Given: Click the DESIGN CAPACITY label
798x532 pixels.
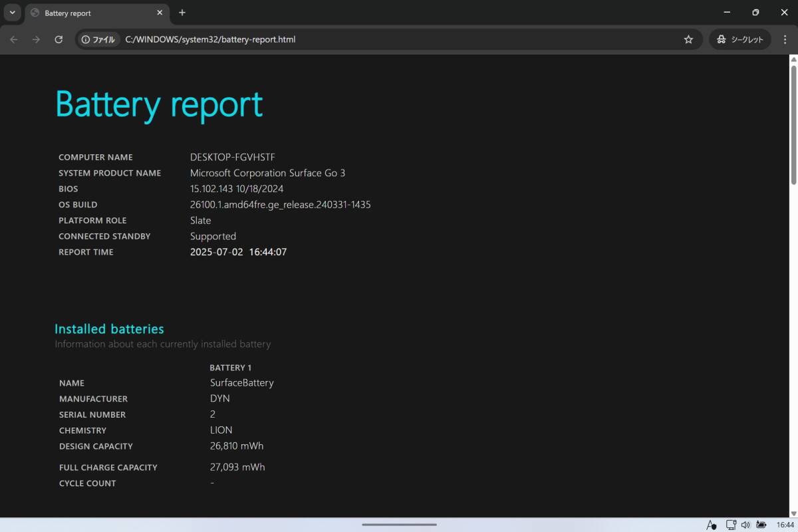Looking at the screenshot, I should [x=96, y=446].
